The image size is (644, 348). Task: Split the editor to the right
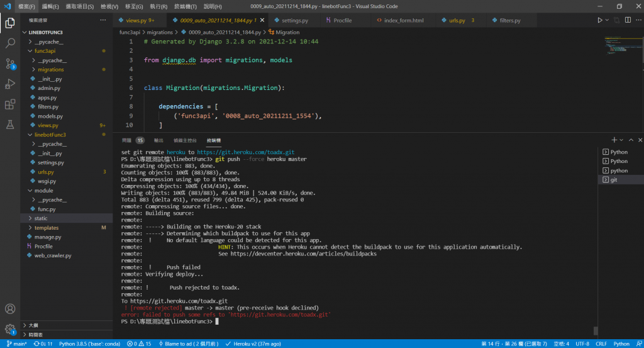[x=628, y=20]
